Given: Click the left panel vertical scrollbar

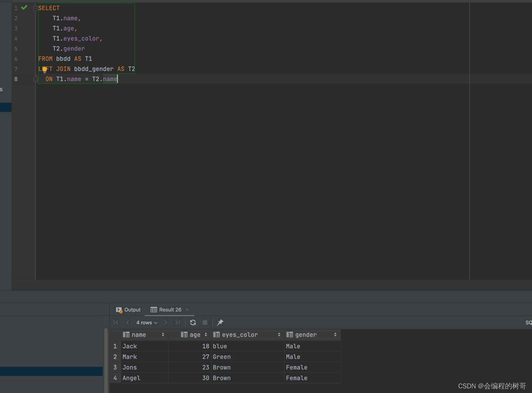Looking at the screenshot, I should [106, 360].
